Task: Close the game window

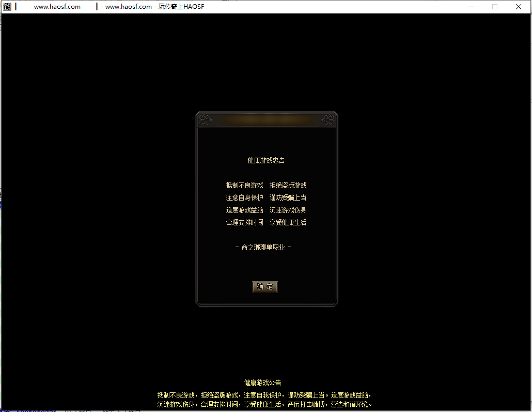Action: pyautogui.click(x=518, y=7)
